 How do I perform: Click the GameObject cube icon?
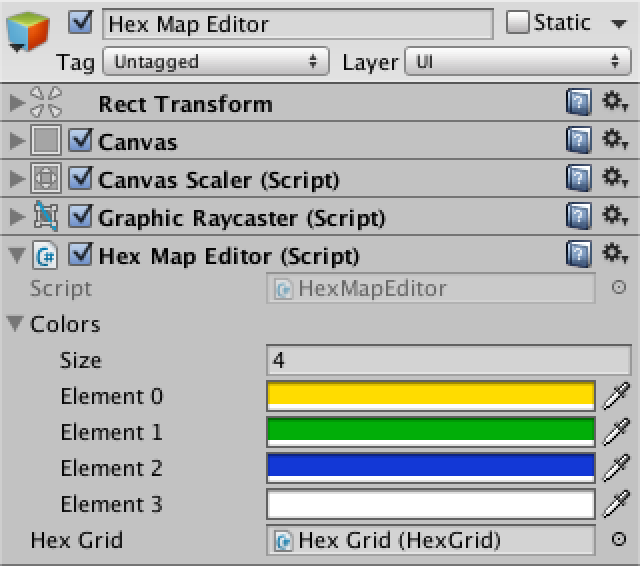coord(28,32)
